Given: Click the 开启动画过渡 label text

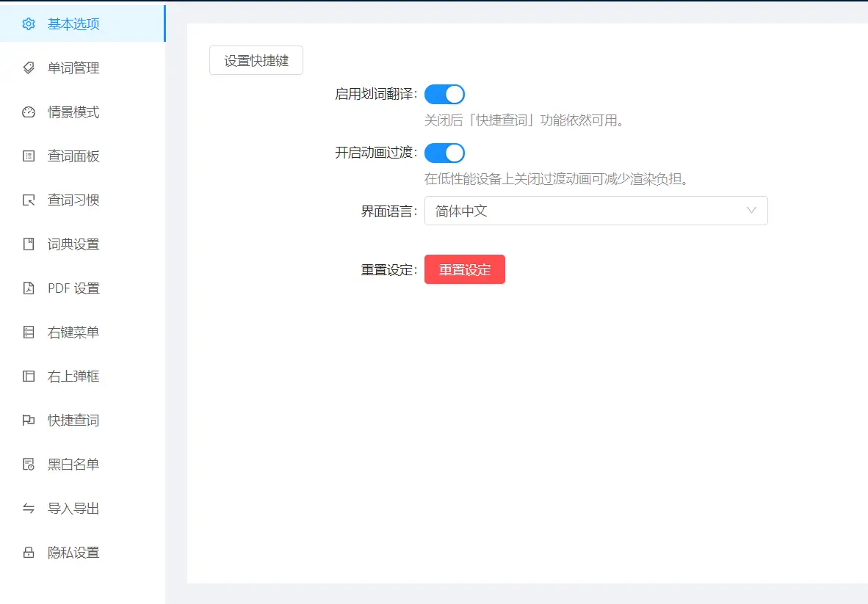Looking at the screenshot, I should click(x=375, y=153).
